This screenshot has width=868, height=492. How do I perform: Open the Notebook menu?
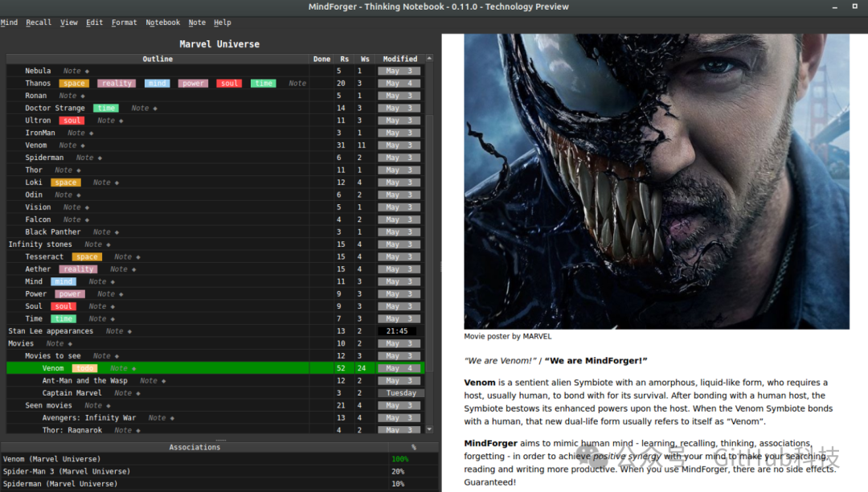(162, 23)
